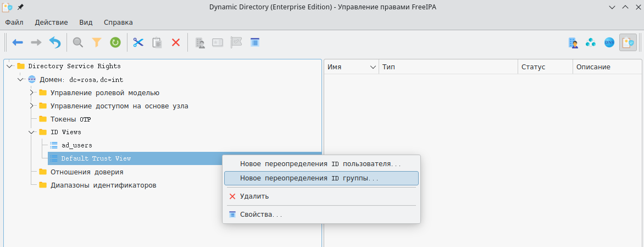
Task: Expand the Управление ролевой моделью folder
Action: tap(32, 92)
